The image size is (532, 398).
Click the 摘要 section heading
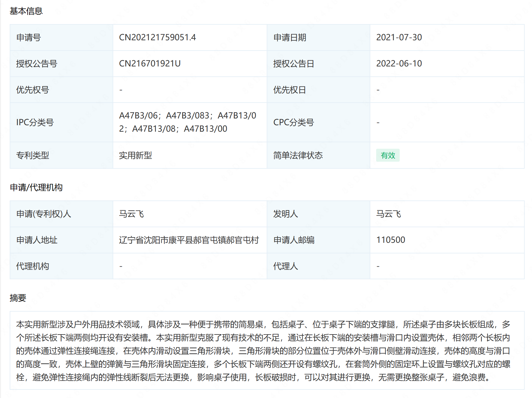[18, 298]
